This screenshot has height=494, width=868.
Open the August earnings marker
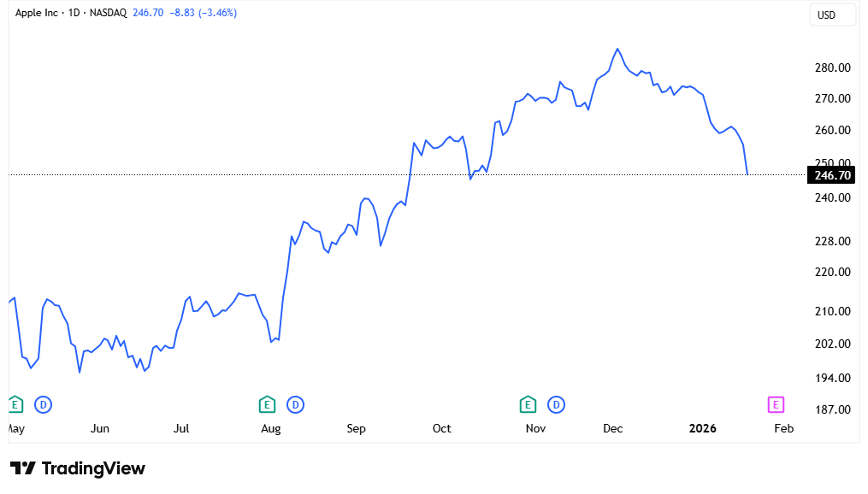pos(267,403)
